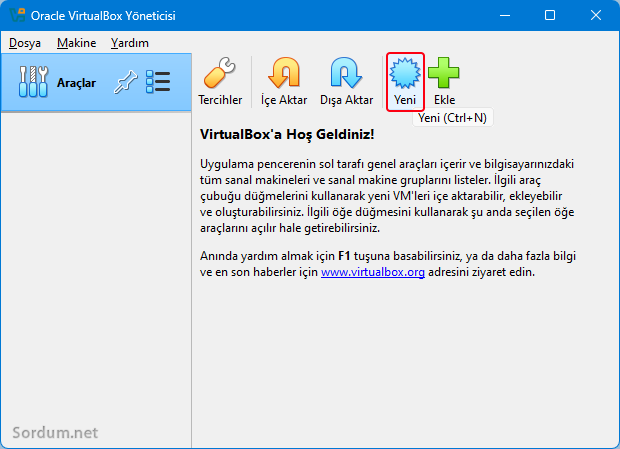The width and height of the screenshot is (620, 449).
Task: Open the Dosya menu
Action: click(x=25, y=43)
